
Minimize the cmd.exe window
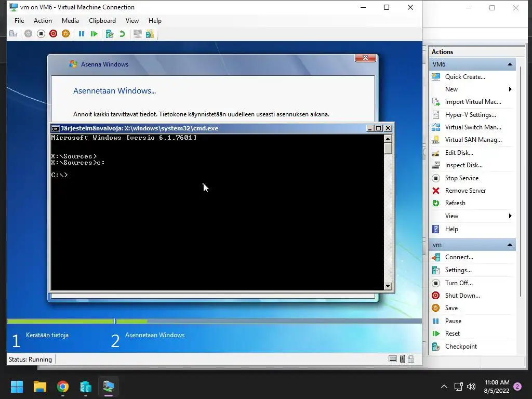370,128
